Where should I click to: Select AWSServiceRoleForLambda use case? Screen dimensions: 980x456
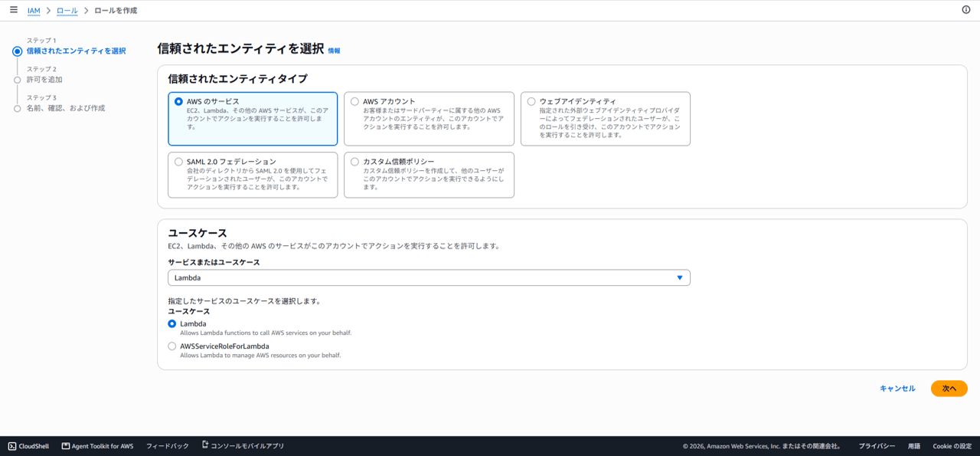[172, 346]
